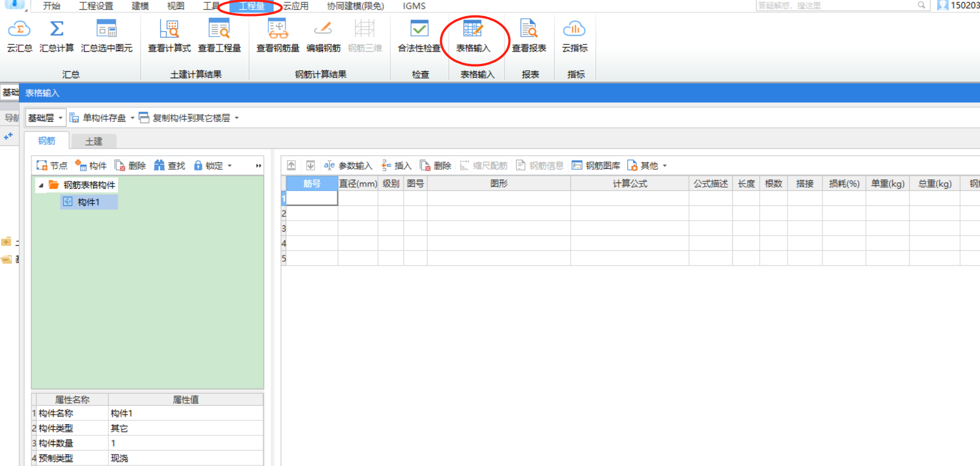Click 筋号 cell in row 1
Image resolution: width=980 pixels, height=466 pixels.
coord(312,198)
